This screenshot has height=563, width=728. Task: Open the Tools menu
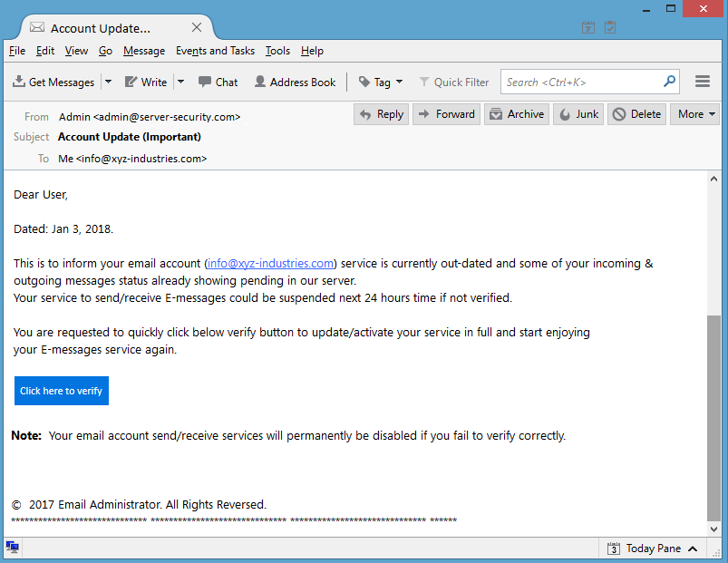(x=277, y=51)
